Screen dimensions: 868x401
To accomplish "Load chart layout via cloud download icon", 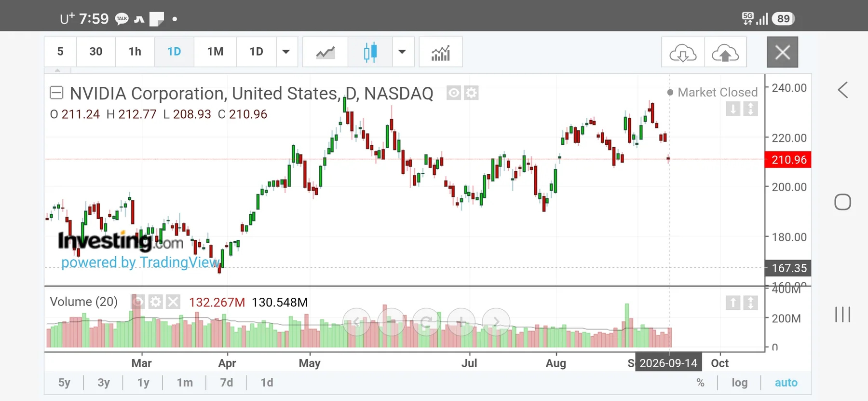I will coord(683,52).
